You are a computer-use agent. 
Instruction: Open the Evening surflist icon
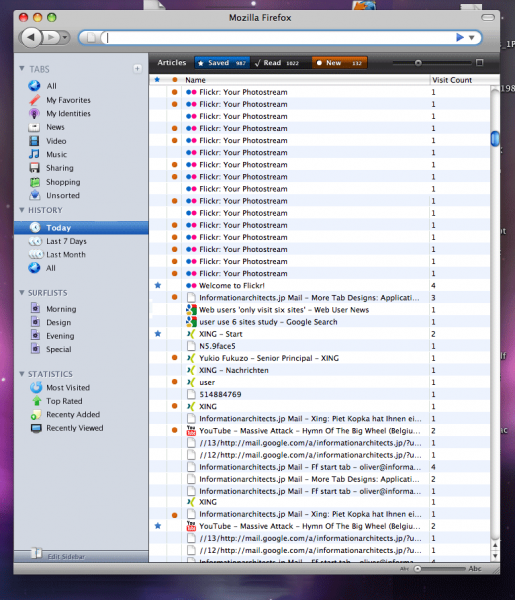pos(35,336)
